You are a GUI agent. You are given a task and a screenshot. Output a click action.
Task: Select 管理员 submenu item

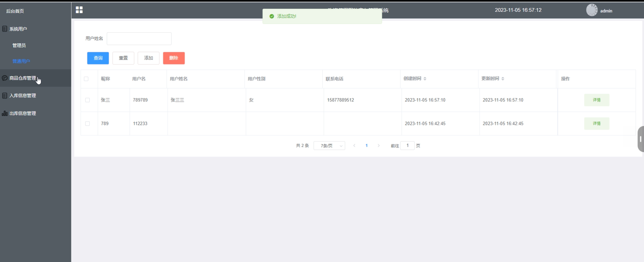coord(19,45)
